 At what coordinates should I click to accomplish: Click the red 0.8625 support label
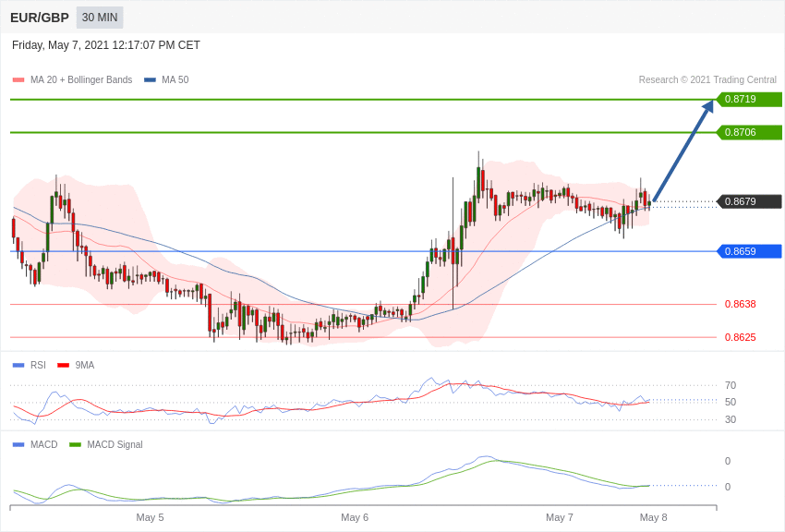pos(741,337)
